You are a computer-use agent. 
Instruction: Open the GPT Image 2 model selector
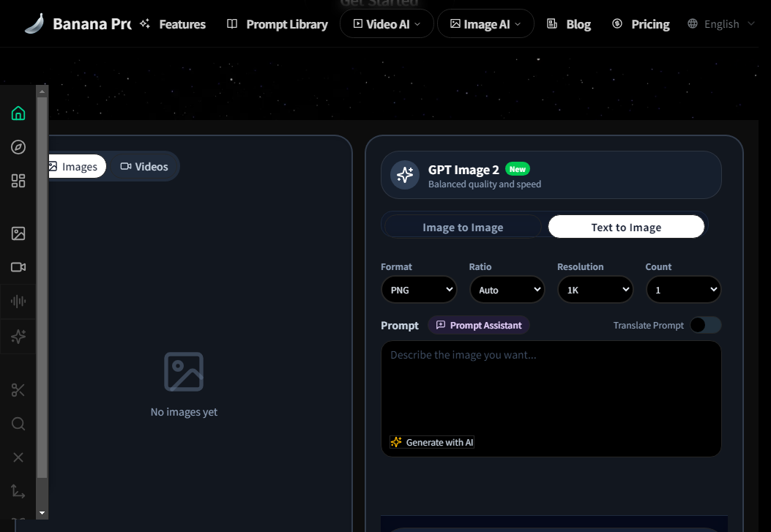(551, 175)
